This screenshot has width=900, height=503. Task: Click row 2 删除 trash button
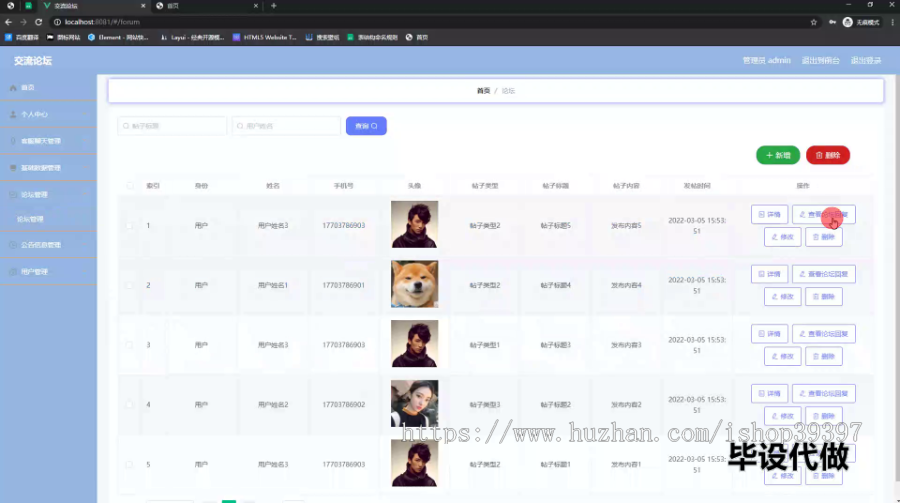coord(824,296)
